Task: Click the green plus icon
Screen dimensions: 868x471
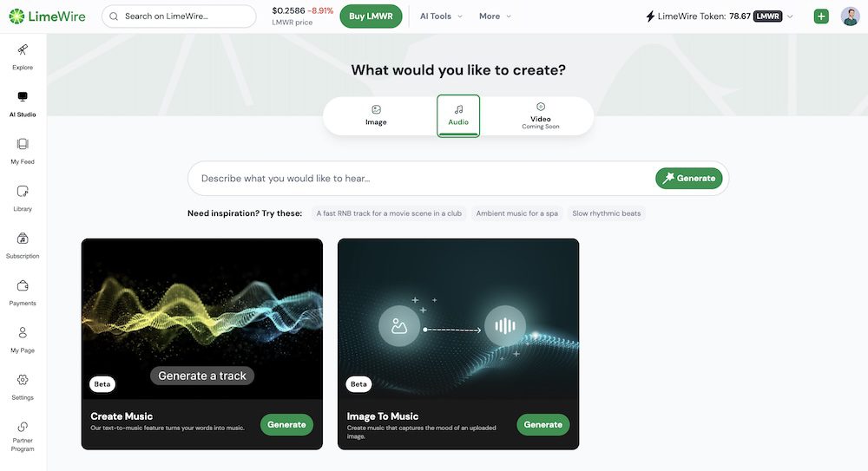Action: 821,16
